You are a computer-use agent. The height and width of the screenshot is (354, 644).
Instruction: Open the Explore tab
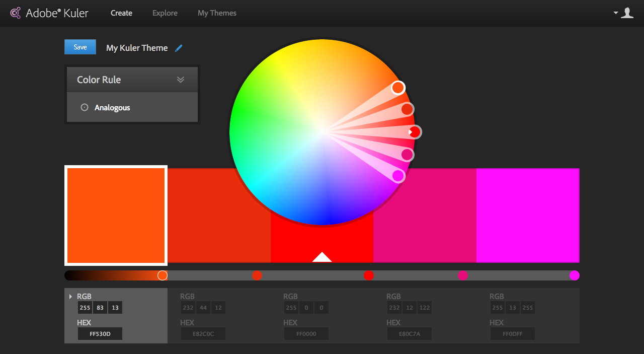click(165, 13)
